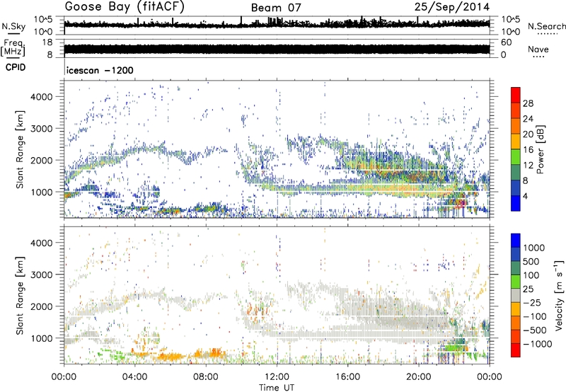Select the '4000' tick on the power panel

click(41, 97)
